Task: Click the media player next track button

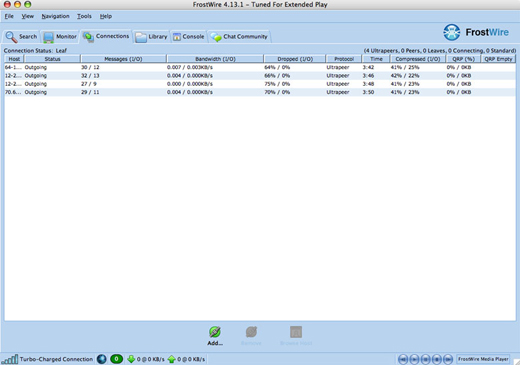Action: click(448, 359)
